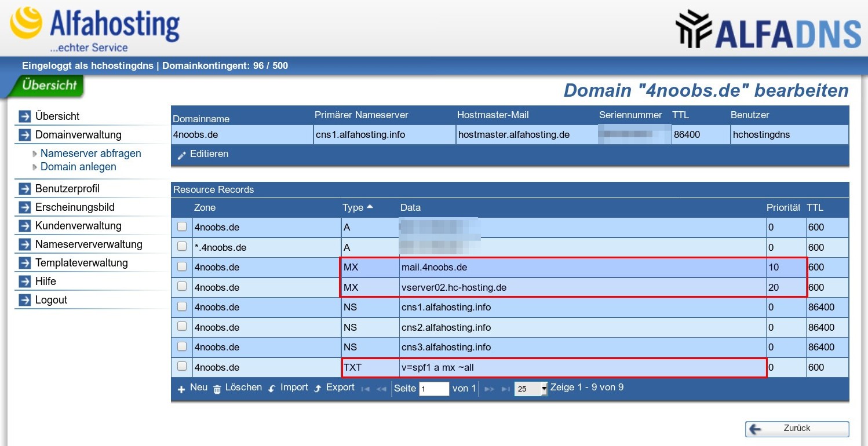Click the Zurück button
The height and width of the screenshot is (446, 868).
point(797,429)
